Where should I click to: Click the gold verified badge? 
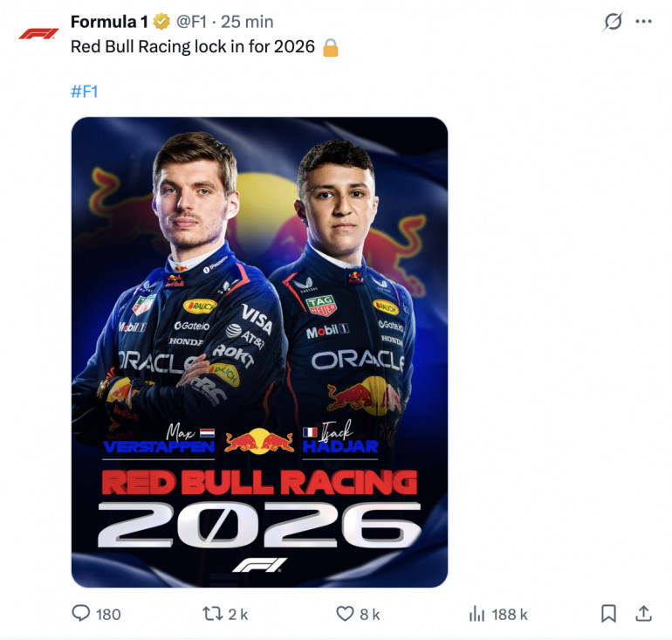161,22
